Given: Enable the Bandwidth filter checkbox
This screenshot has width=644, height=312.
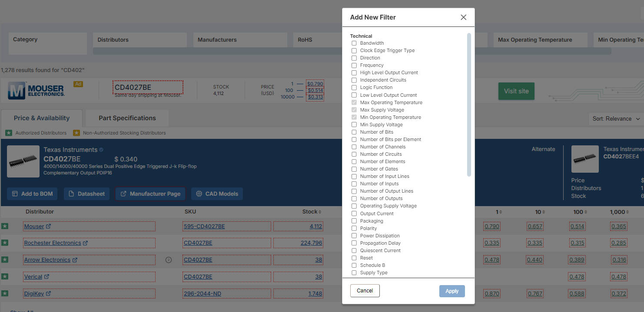Looking at the screenshot, I should click(354, 43).
